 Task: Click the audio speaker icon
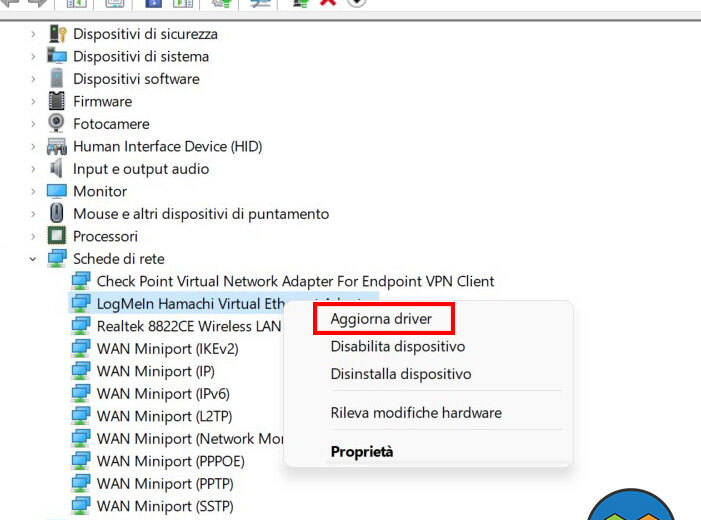click(57, 169)
